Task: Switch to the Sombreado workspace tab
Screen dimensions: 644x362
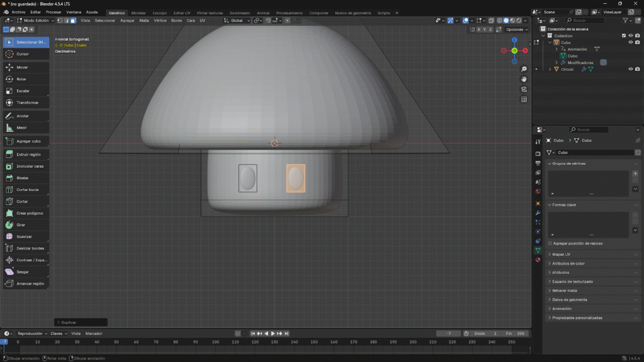Action: (239, 13)
